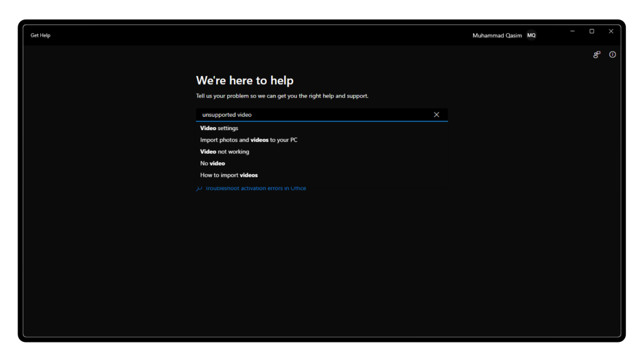Minimize the Get Help window
This screenshot has height=362, width=644.
coord(572,31)
